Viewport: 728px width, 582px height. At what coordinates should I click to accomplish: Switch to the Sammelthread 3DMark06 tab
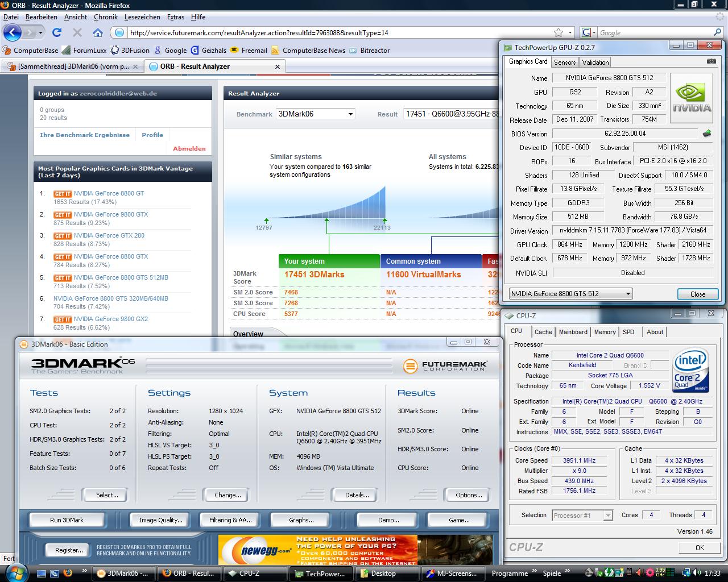(72, 66)
